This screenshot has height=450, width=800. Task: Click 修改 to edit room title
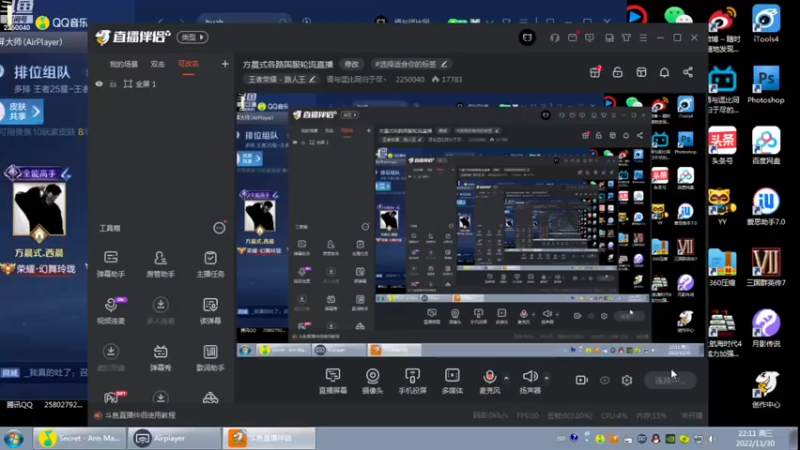point(352,64)
